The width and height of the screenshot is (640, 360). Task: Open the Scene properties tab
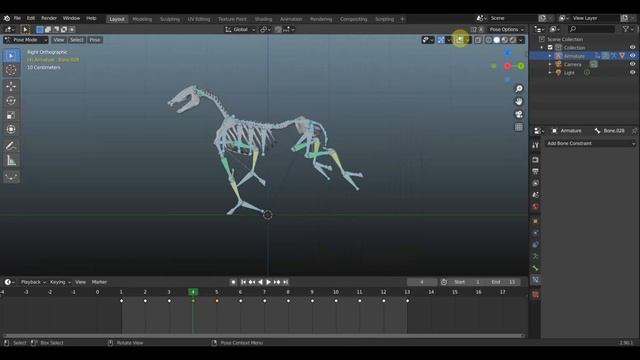[x=536, y=195]
